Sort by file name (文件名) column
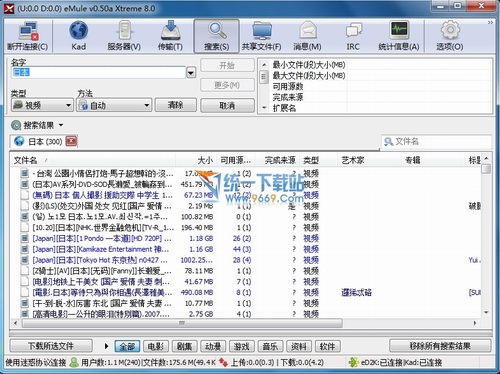 click(x=93, y=160)
